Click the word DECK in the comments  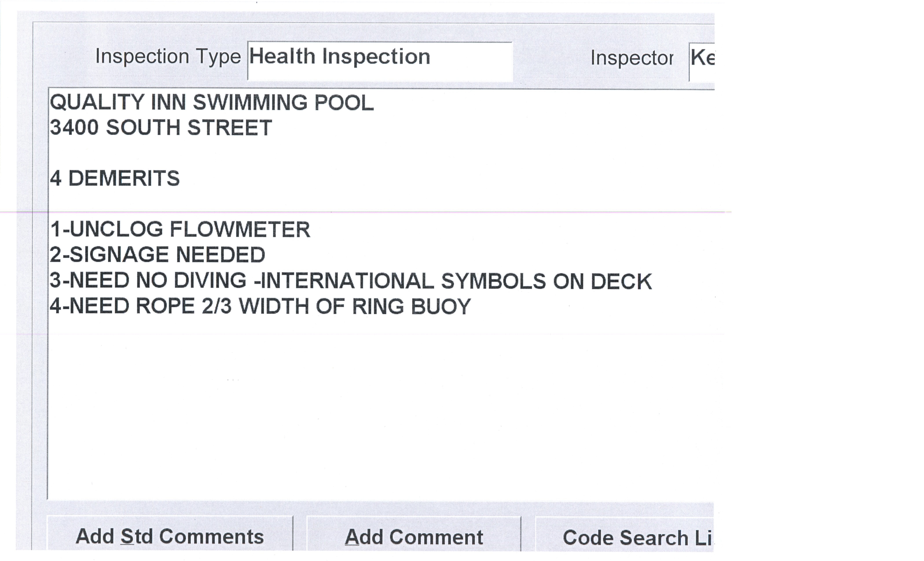coord(621,282)
